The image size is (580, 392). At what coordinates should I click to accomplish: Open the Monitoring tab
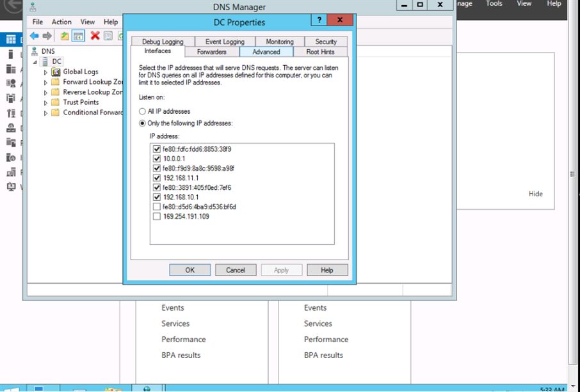click(x=280, y=42)
